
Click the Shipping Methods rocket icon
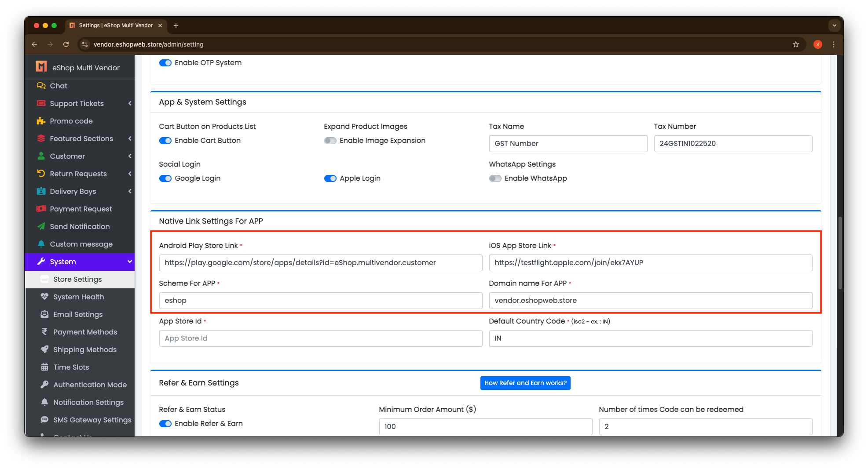[44, 349]
